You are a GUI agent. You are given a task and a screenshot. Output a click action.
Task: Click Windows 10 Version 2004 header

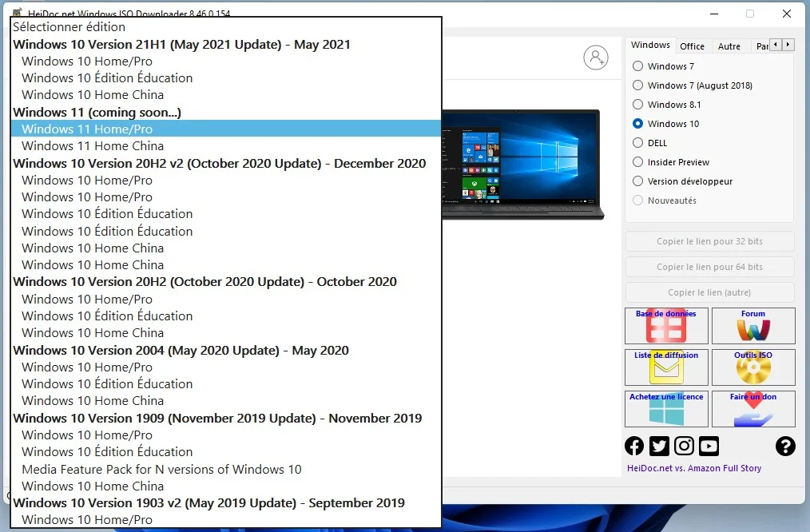[226, 350]
